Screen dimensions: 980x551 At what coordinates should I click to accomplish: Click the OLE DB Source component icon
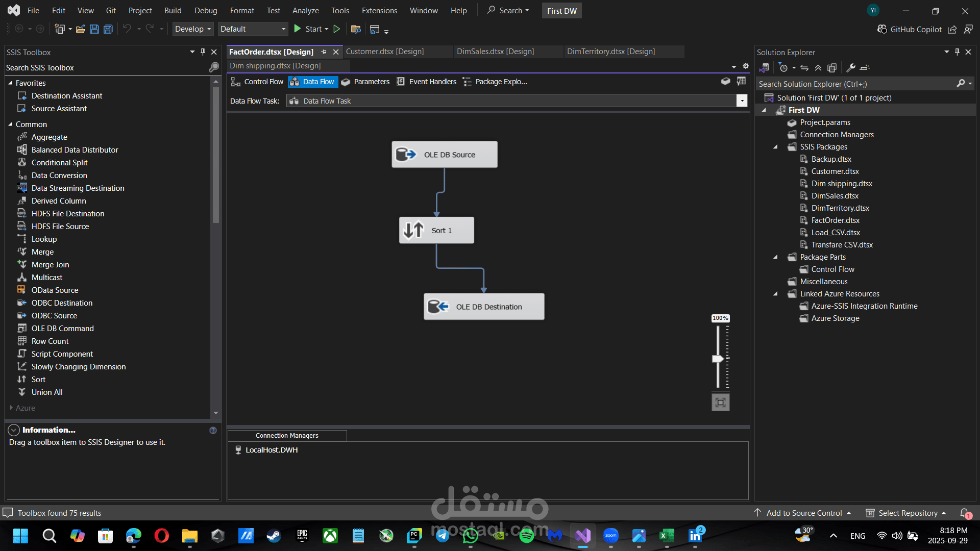(406, 154)
